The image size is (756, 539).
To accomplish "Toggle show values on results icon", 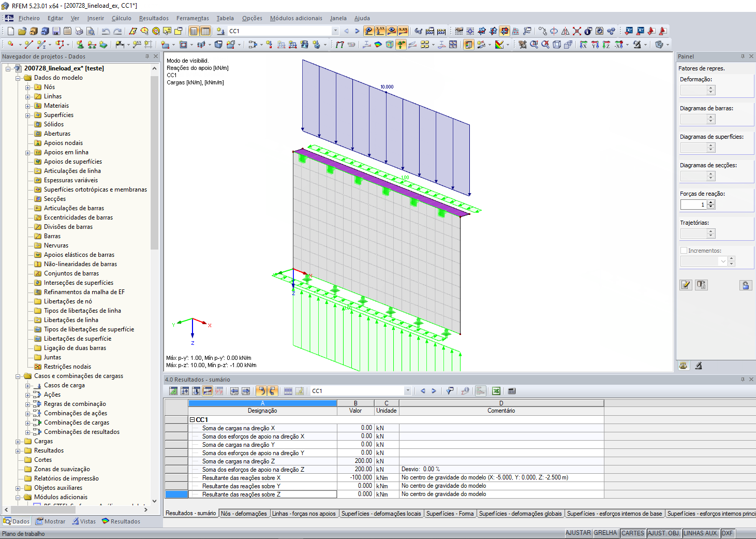I will (403, 31).
